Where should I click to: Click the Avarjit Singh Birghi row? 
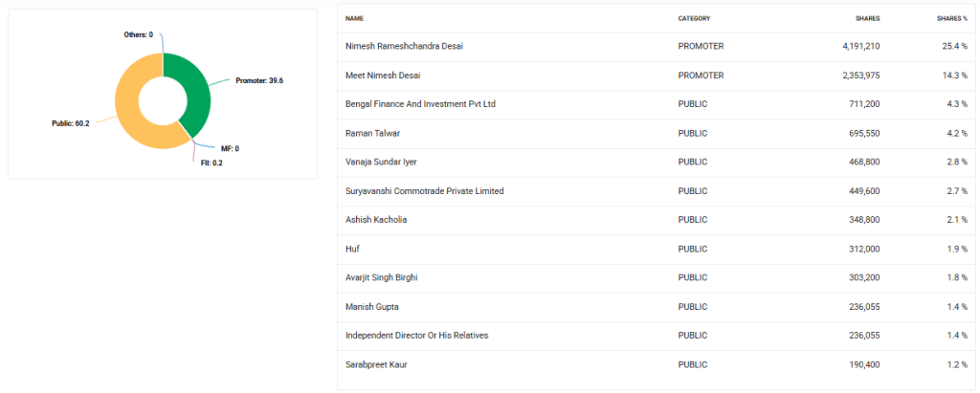[x=381, y=277]
